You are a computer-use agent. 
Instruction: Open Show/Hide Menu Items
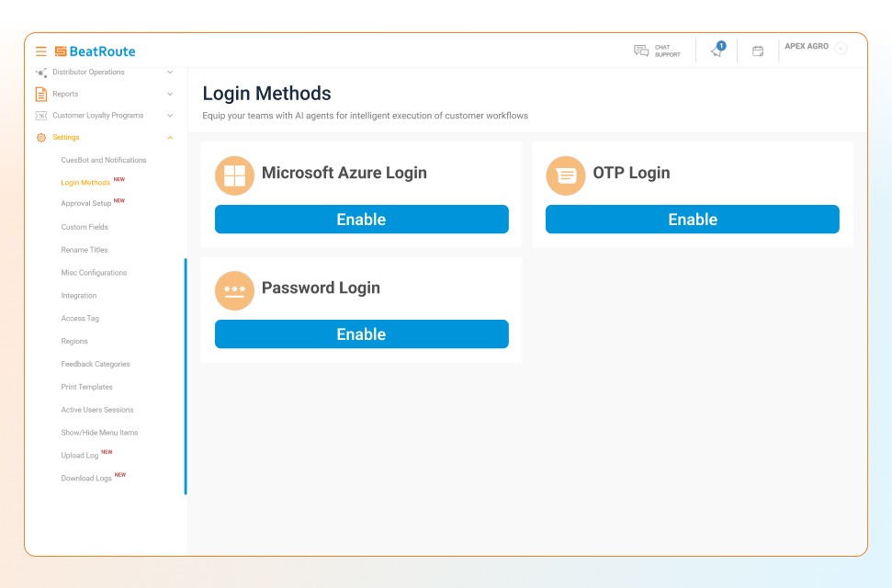coord(99,433)
